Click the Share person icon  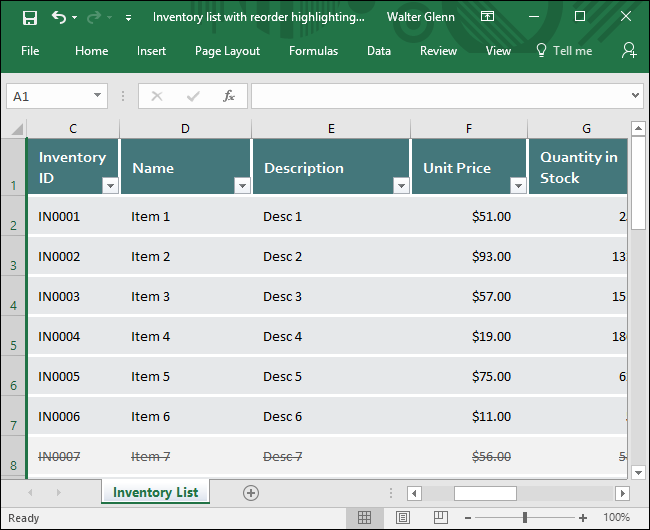pyautogui.click(x=628, y=50)
